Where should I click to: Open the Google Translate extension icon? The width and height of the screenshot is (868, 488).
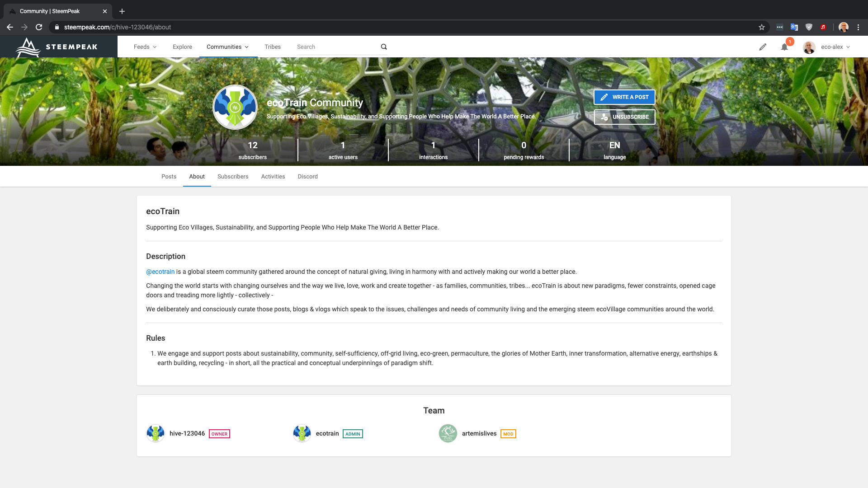tap(794, 27)
